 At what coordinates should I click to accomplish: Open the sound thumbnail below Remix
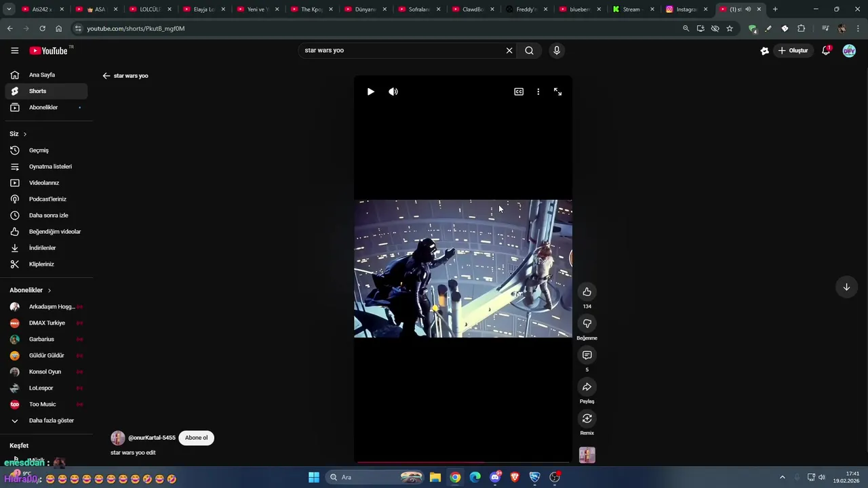[587, 455]
